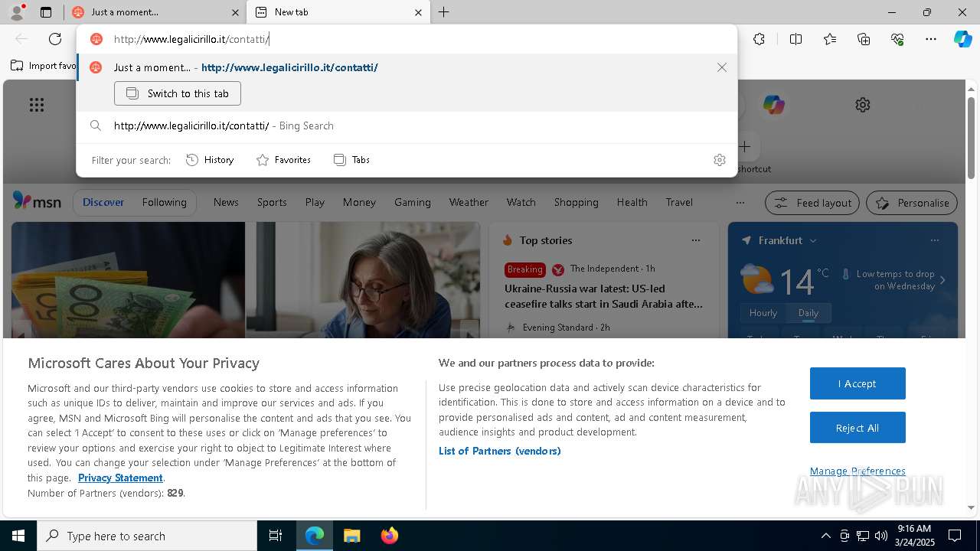Screen dimensions: 980x551
Task: Click the address bar URL field
Action: click(407, 39)
